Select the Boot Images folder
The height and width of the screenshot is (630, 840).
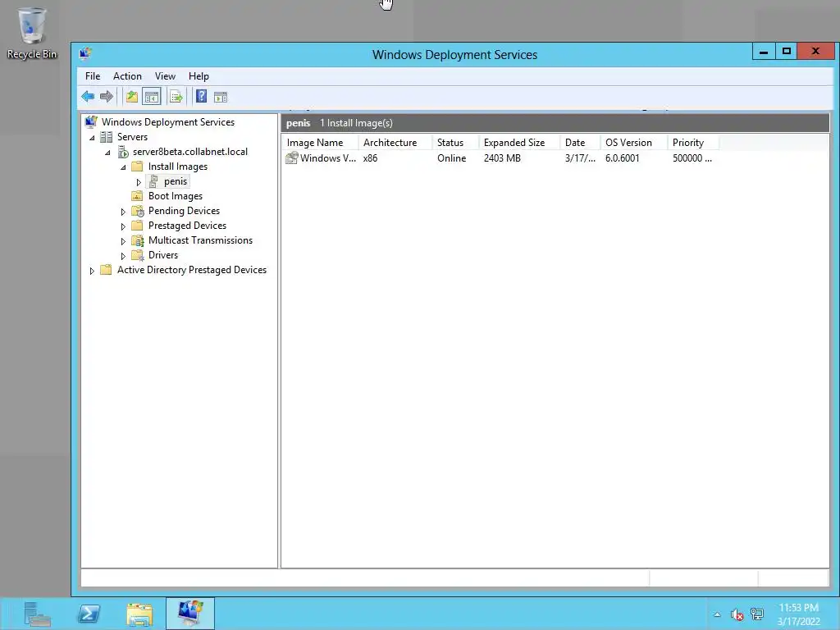pos(176,196)
